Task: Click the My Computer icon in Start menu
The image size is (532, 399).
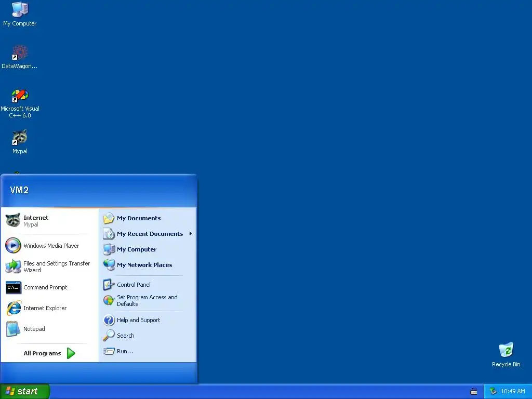Action: pyautogui.click(x=109, y=249)
